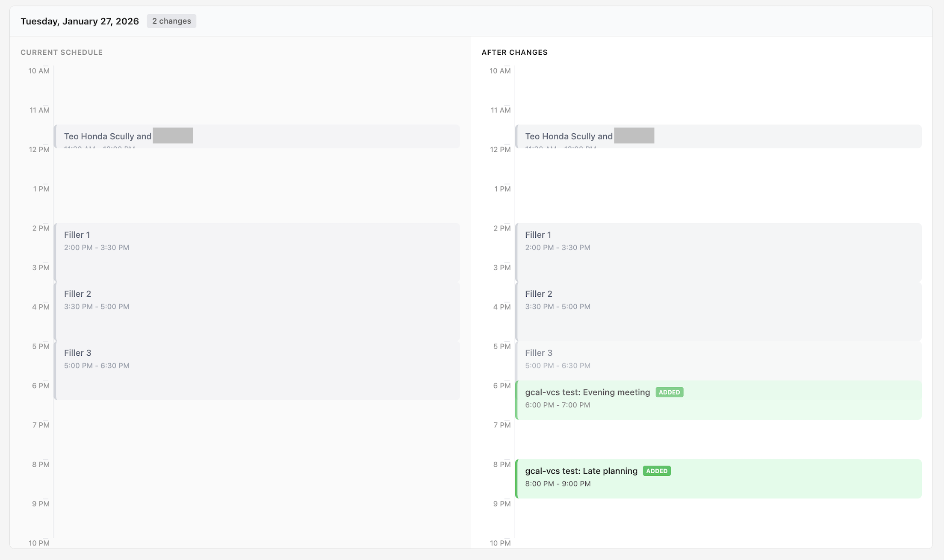Click the Tuesday, January 27, 2026 heading
944x560 pixels.
coord(80,21)
